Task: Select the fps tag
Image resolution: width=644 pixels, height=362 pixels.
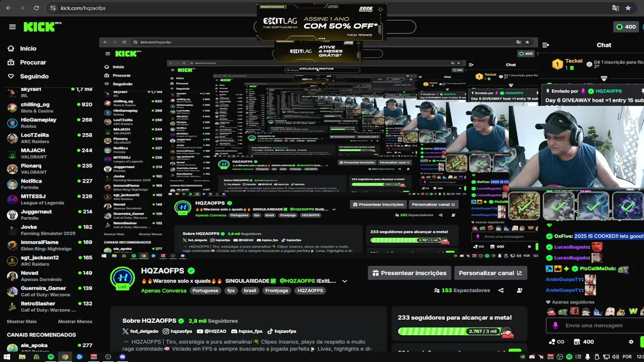Action: coord(231,291)
